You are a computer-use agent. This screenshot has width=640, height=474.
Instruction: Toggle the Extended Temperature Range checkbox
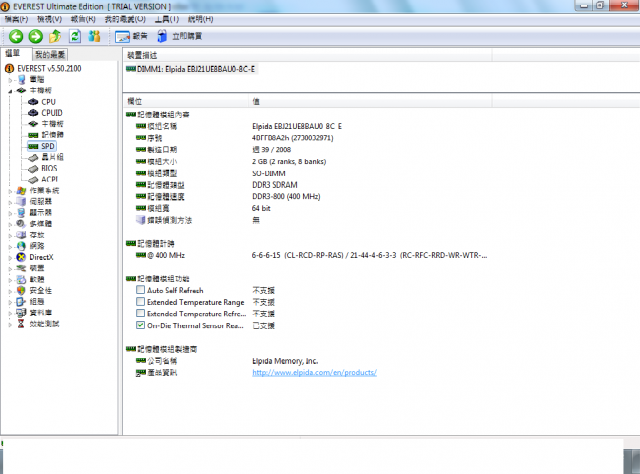[x=140, y=302]
